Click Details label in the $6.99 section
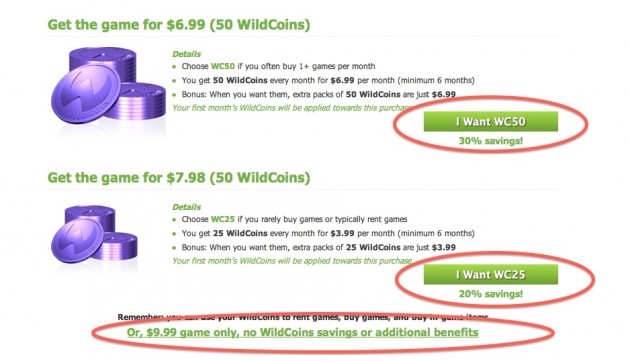 pos(186,54)
